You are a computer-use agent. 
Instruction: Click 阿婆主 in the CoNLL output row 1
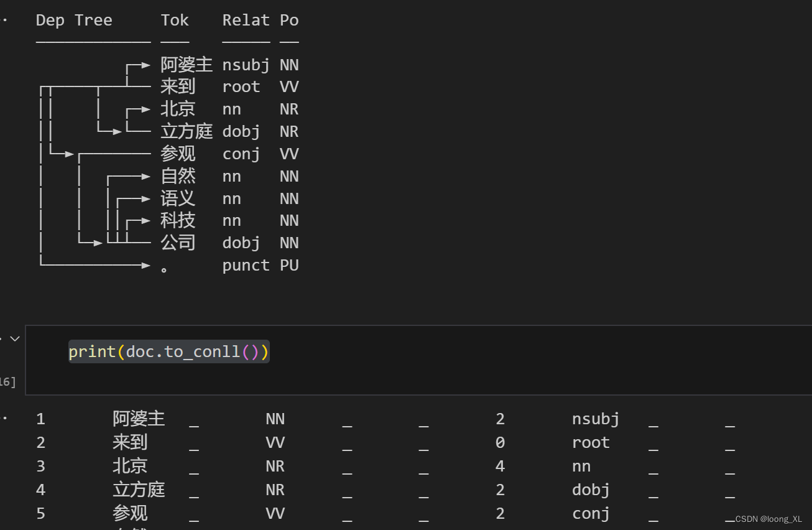coord(139,419)
